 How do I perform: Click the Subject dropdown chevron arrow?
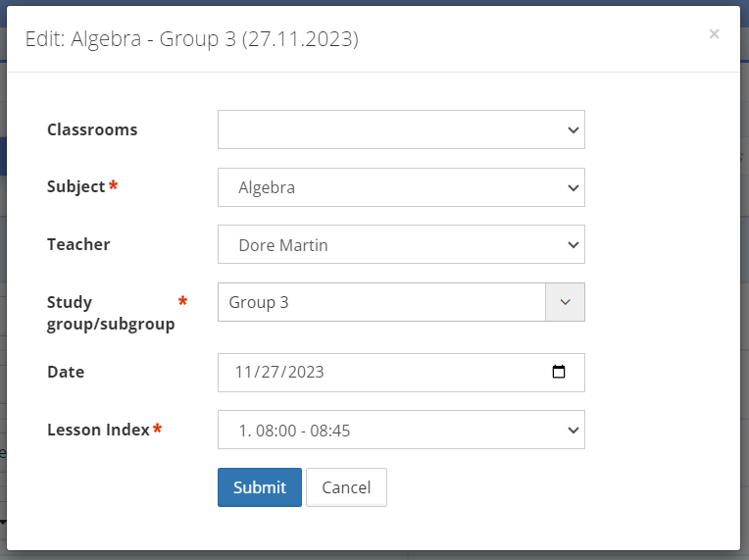pyautogui.click(x=574, y=187)
